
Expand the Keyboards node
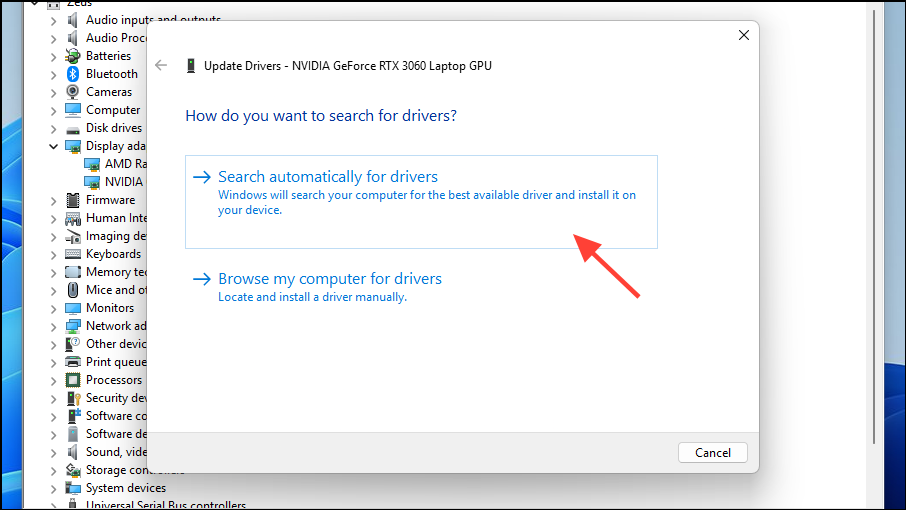point(54,255)
